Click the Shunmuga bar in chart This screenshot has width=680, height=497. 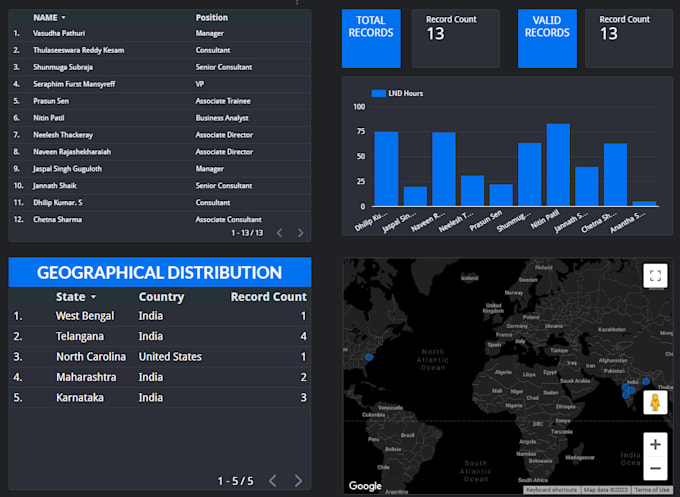click(x=530, y=174)
